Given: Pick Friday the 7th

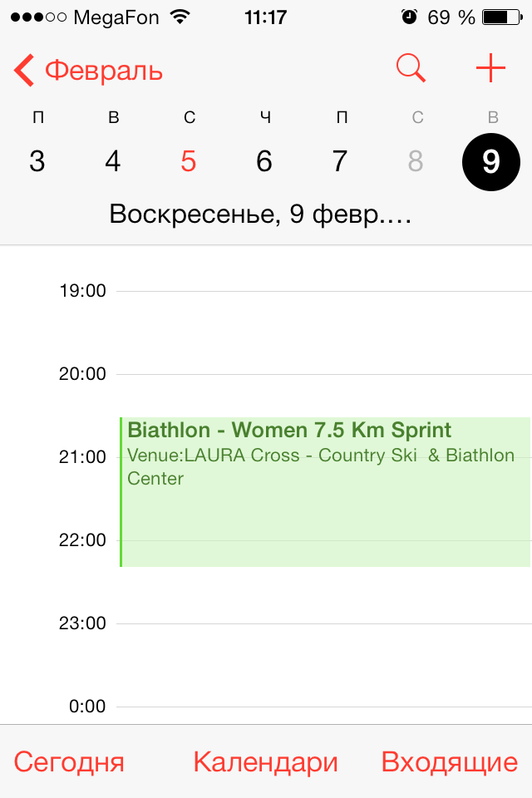Looking at the screenshot, I should pos(340,161).
